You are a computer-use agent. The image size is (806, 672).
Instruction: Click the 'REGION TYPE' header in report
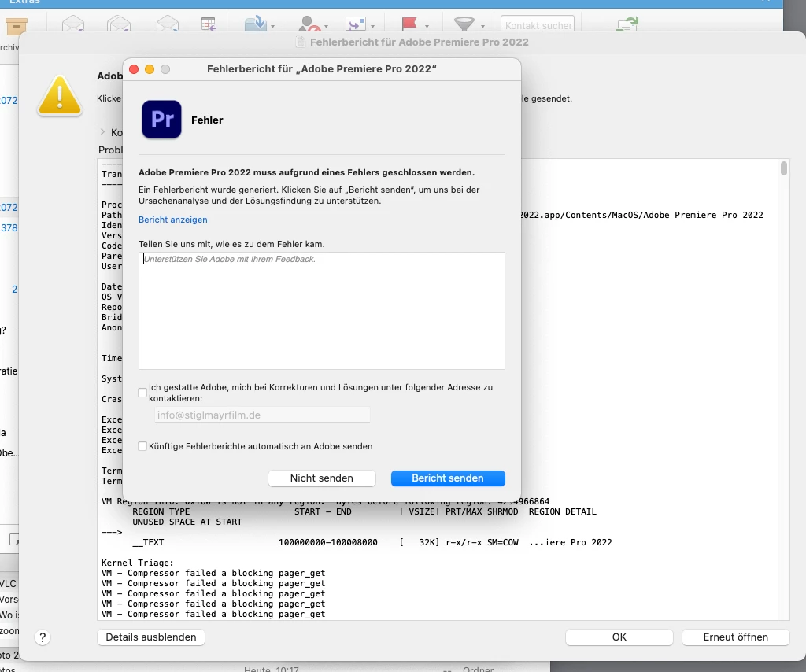pyautogui.click(x=161, y=511)
